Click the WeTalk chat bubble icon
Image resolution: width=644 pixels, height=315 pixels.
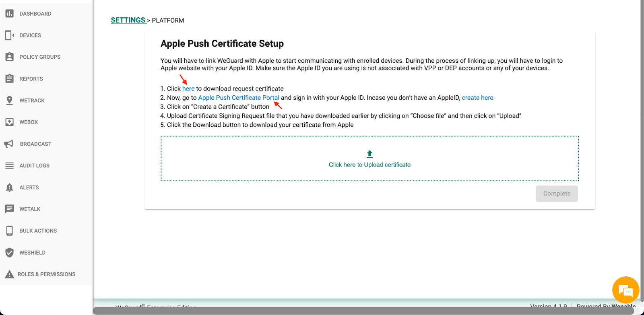point(10,209)
